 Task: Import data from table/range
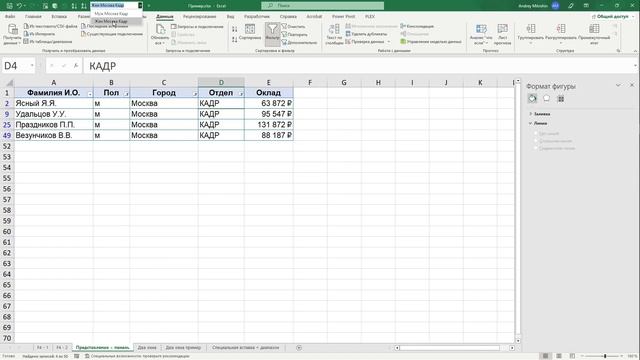coord(48,41)
